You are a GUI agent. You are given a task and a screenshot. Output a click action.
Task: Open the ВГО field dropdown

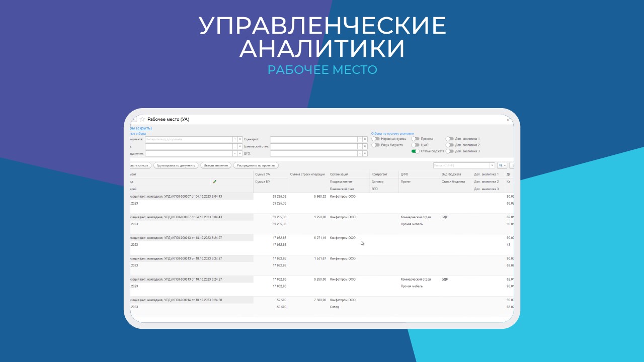tap(359, 153)
